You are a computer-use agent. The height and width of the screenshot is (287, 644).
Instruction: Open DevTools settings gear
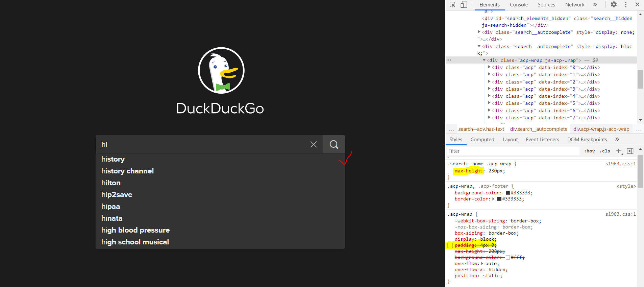[x=614, y=5]
